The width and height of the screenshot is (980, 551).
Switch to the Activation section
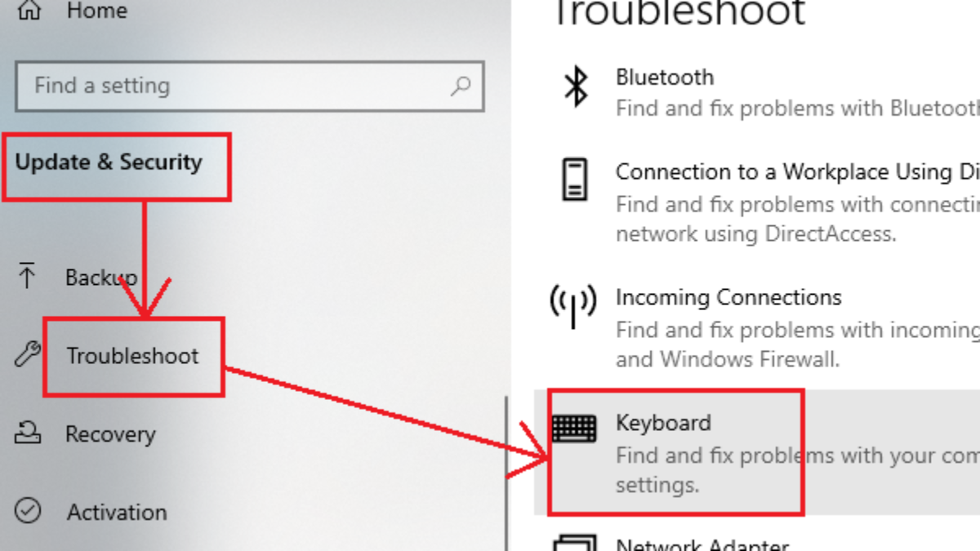coord(117,513)
